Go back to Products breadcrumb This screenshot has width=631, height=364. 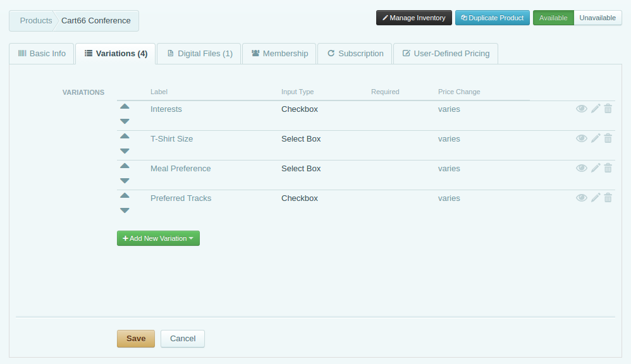click(x=36, y=20)
